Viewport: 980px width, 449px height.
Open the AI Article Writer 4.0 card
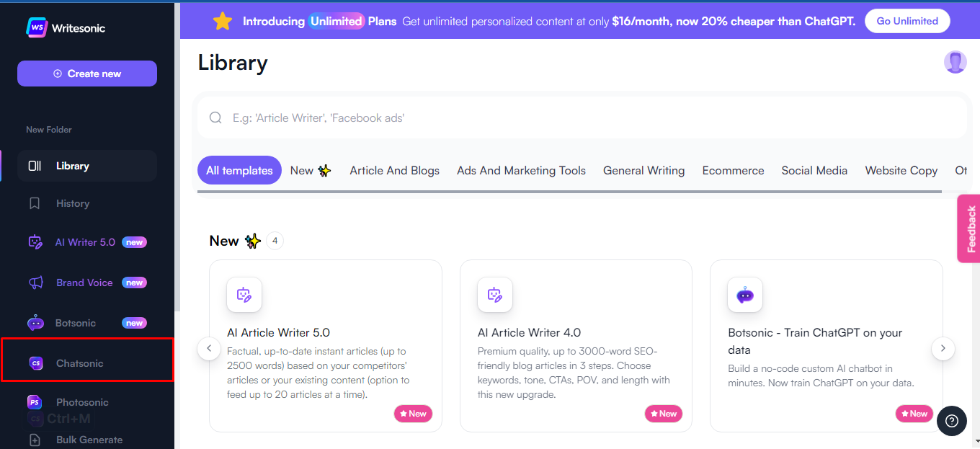click(x=575, y=346)
